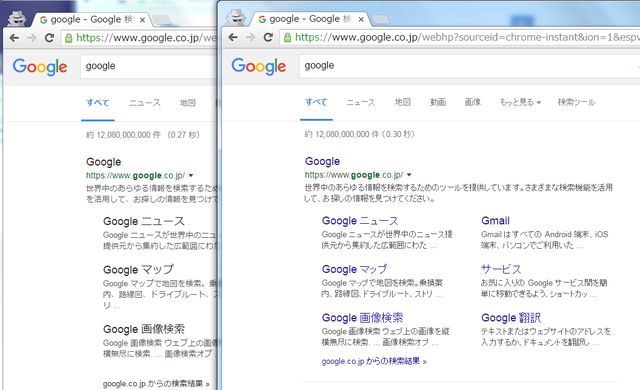
Task: Open Google 翻訳 link in right window
Action: [511, 318]
